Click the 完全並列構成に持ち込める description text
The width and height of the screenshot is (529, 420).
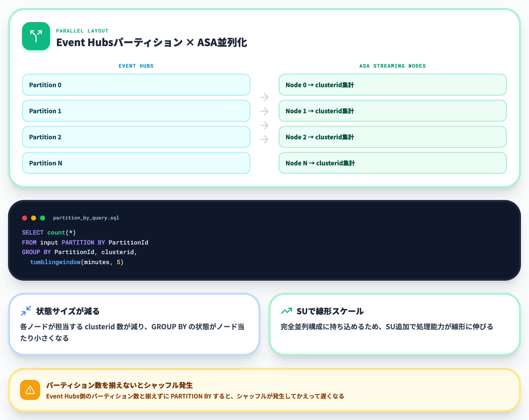tap(387, 327)
